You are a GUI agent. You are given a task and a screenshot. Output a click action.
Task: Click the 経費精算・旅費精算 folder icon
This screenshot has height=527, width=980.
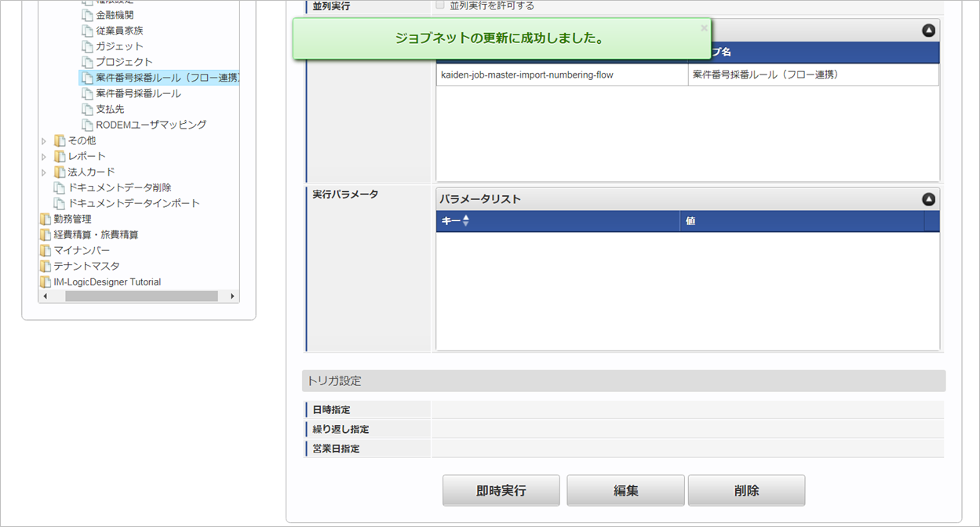[x=46, y=234]
